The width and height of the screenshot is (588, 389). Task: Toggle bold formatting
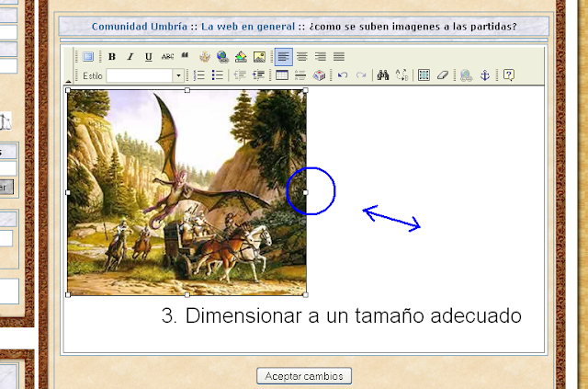pyautogui.click(x=112, y=57)
